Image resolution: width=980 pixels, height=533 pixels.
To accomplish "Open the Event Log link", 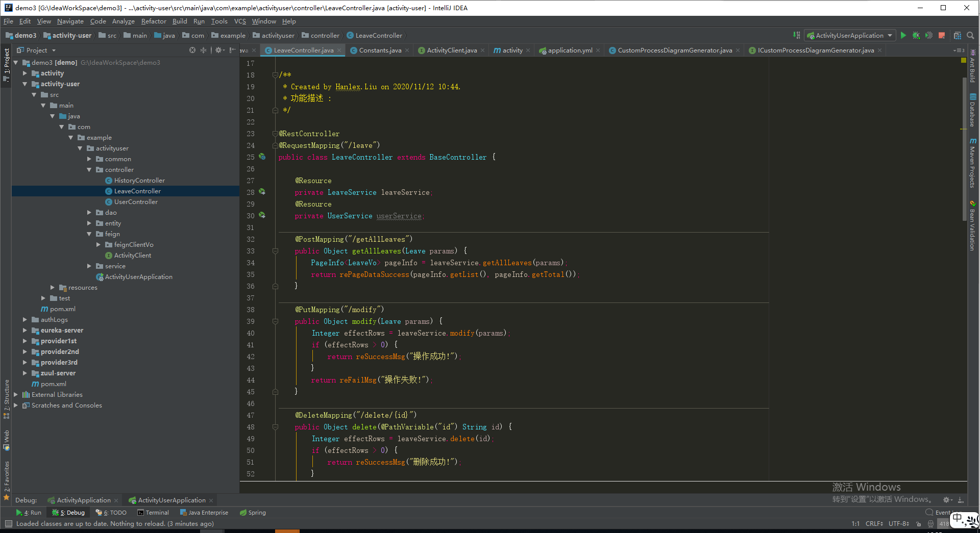I will point(942,513).
